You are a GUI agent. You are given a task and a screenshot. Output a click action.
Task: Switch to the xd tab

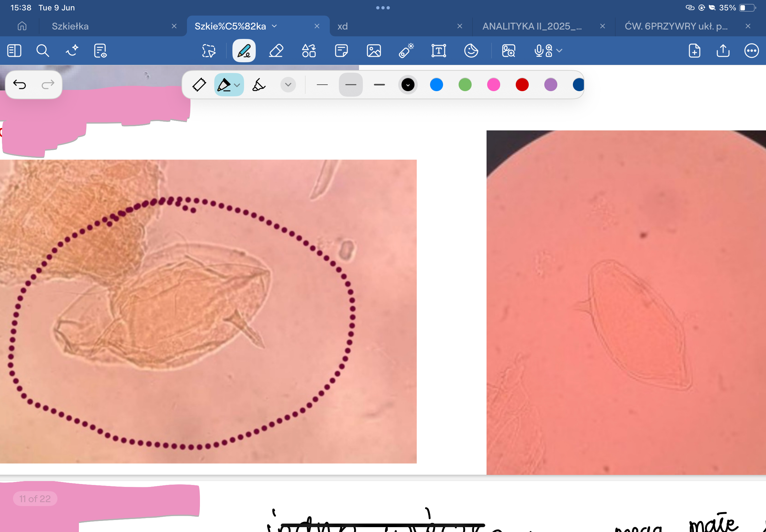[x=342, y=26]
